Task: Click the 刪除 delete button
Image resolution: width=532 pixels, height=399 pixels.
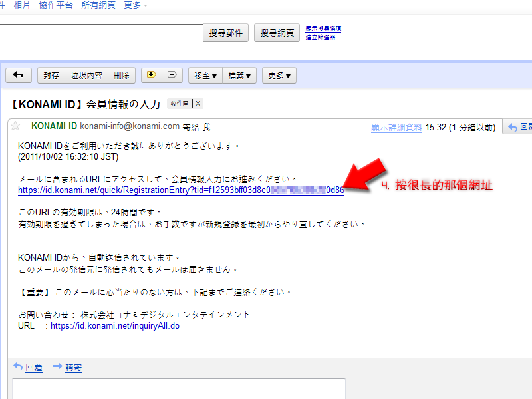Action: click(122, 75)
